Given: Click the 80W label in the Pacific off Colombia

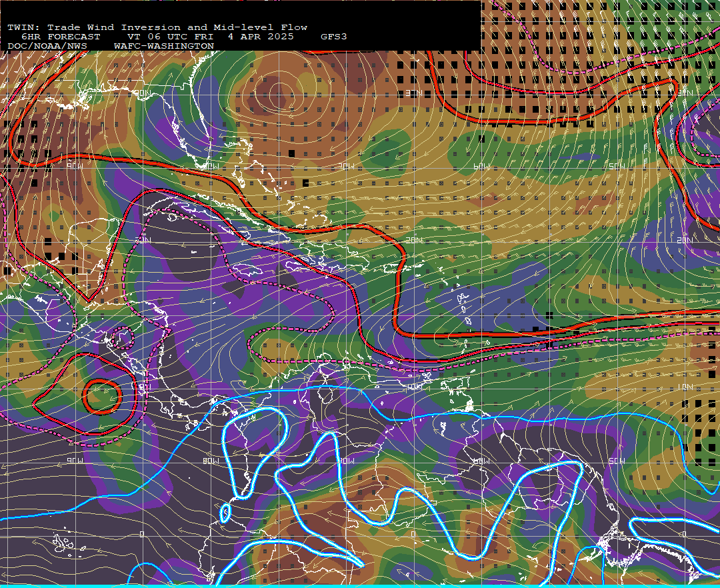Looking at the screenshot, I should click(211, 461).
